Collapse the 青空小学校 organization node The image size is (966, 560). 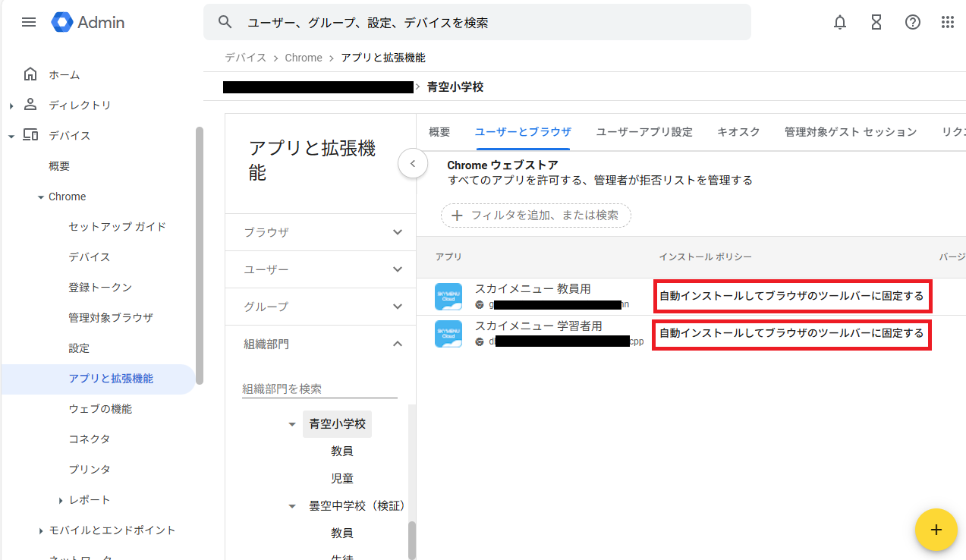pos(292,424)
